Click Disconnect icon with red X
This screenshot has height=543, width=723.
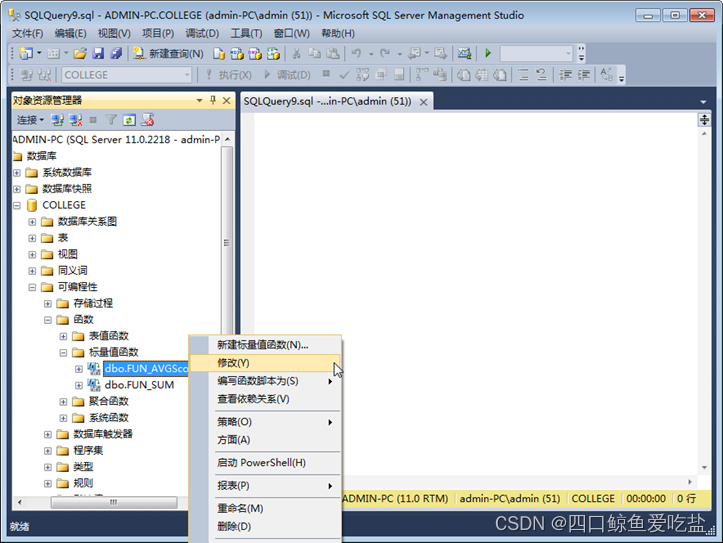(x=76, y=120)
